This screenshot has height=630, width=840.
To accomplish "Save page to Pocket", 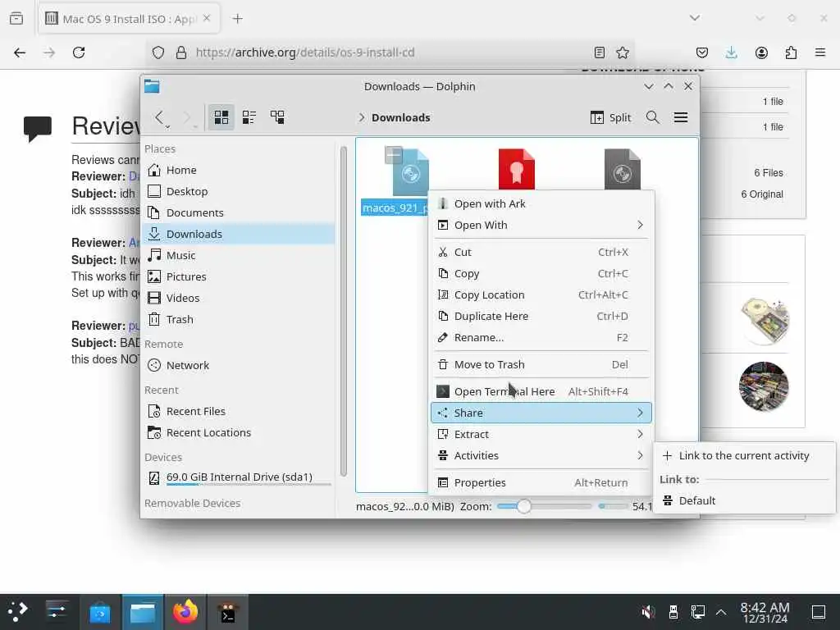I will pyautogui.click(x=702, y=52).
